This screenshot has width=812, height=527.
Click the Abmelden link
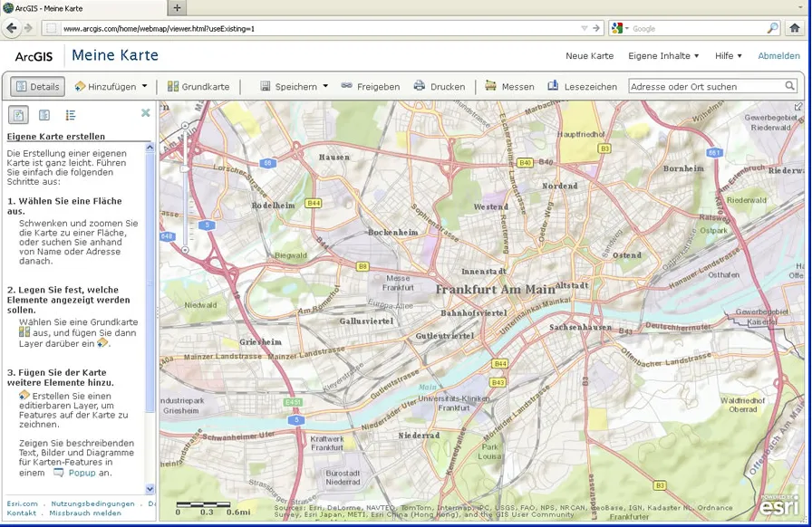778,56
